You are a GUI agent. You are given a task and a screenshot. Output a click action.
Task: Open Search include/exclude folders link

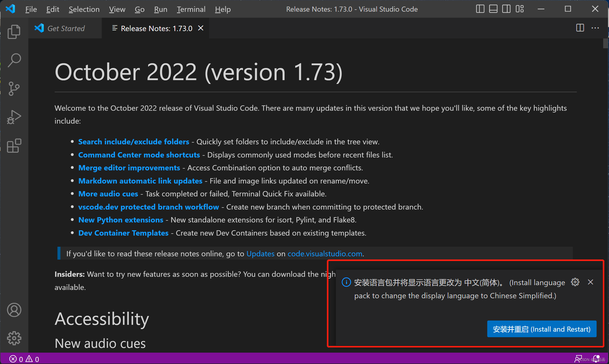tap(134, 142)
